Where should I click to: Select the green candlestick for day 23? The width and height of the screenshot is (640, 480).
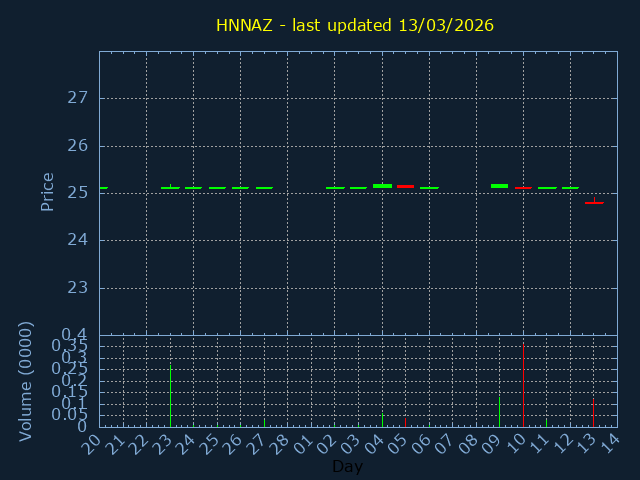point(170,187)
